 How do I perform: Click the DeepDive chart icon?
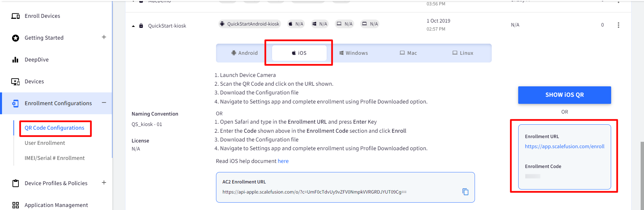(x=15, y=60)
